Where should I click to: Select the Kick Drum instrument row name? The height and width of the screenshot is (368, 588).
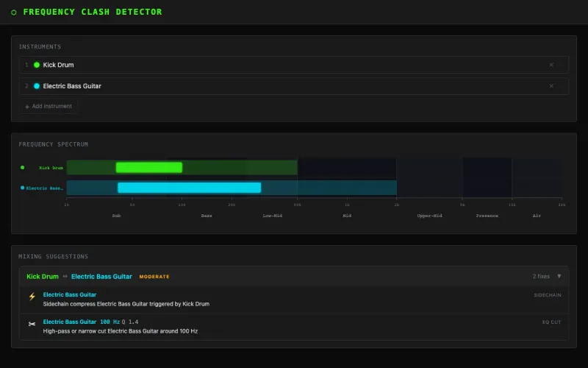[x=58, y=65]
